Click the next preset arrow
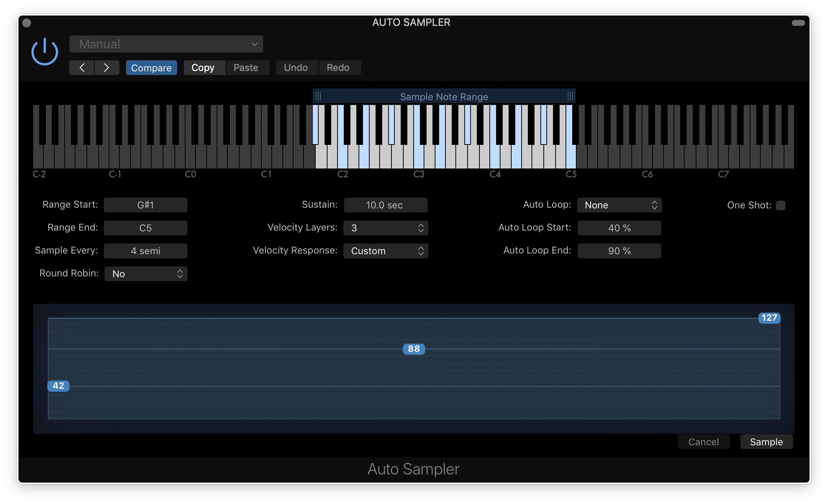828x504 pixels. click(x=107, y=68)
